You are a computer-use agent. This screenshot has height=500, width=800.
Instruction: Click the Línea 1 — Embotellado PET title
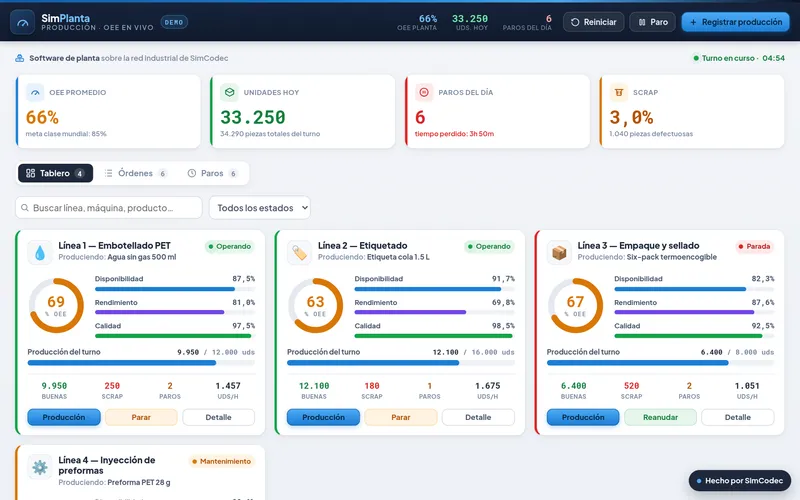click(x=114, y=245)
